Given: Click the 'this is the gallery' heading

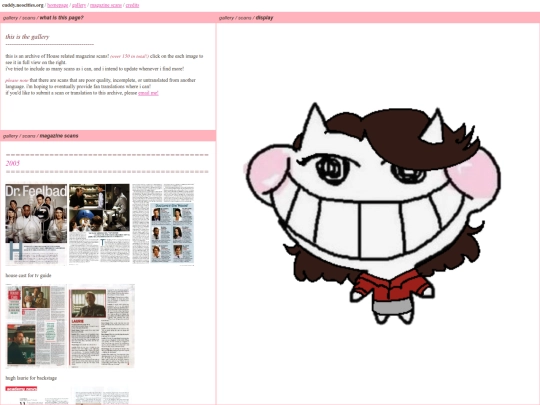Looking at the screenshot, I should (27, 37).
